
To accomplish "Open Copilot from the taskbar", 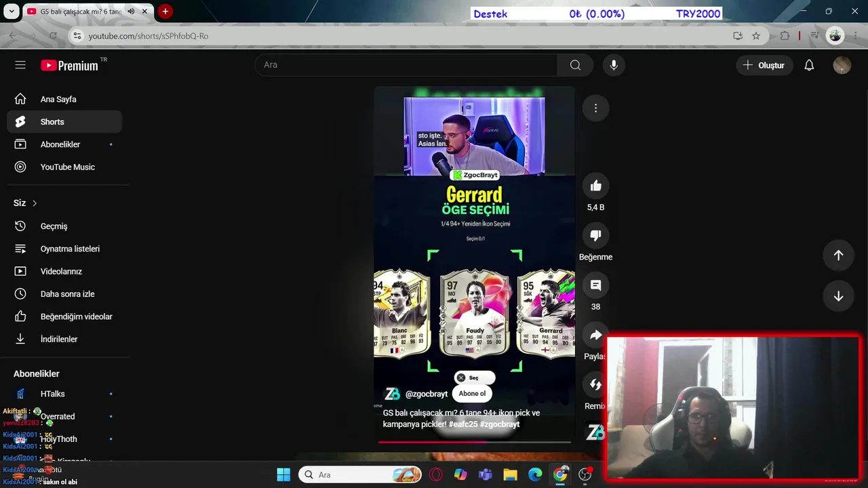I will (460, 474).
